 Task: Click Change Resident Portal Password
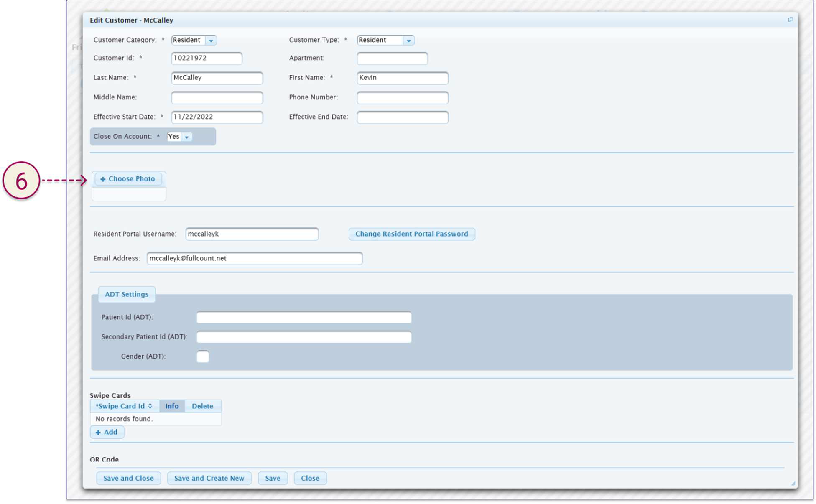[411, 234]
